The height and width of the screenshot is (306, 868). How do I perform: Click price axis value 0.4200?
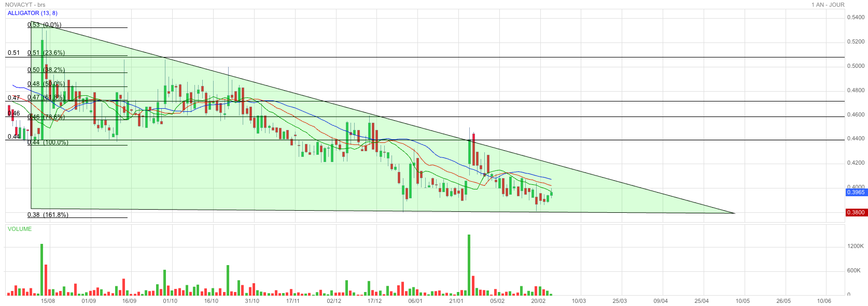click(856, 163)
